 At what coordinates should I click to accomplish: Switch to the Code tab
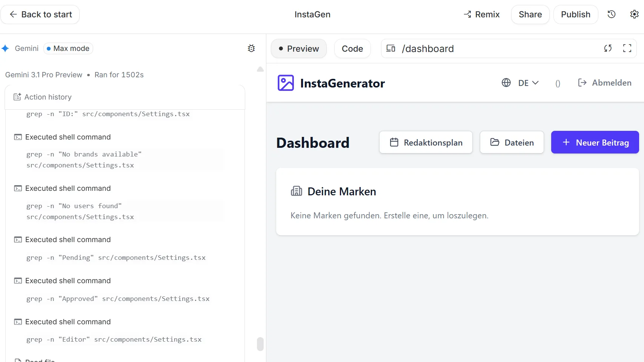pyautogui.click(x=352, y=49)
